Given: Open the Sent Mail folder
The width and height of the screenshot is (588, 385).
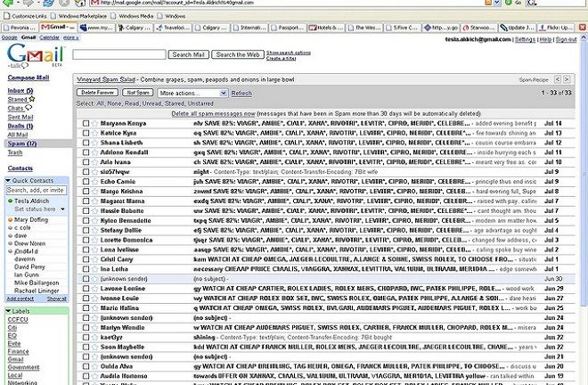Looking at the screenshot, I should (20, 117).
